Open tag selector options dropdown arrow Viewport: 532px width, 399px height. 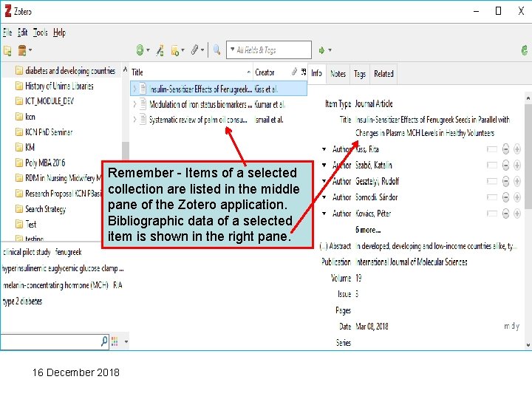[x=126, y=341]
